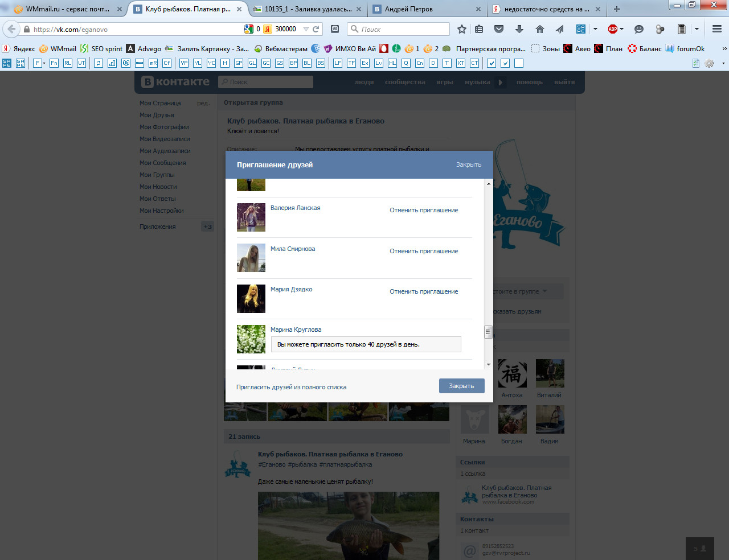Open reader view icon beside the address bar
The image size is (729, 560).
[x=335, y=29]
